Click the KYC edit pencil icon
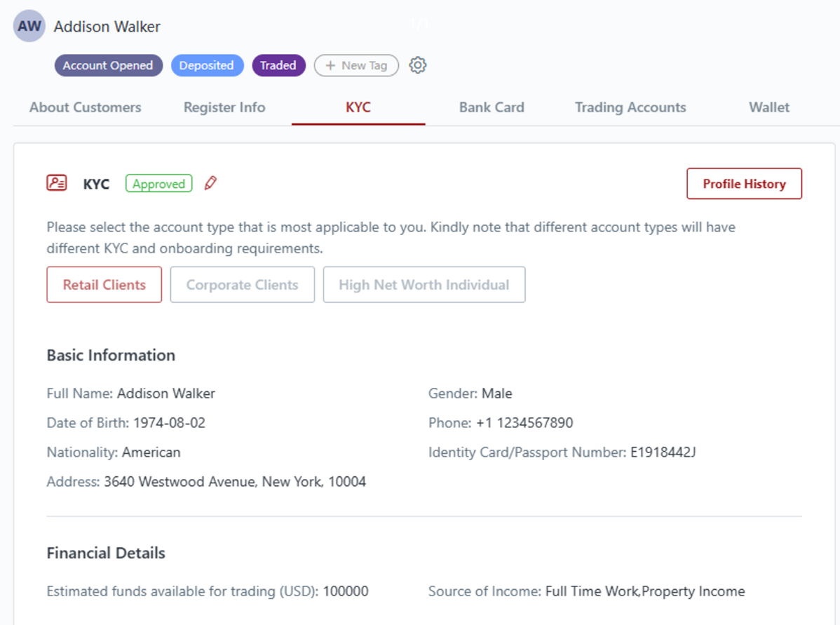 click(x=210, y=184)
